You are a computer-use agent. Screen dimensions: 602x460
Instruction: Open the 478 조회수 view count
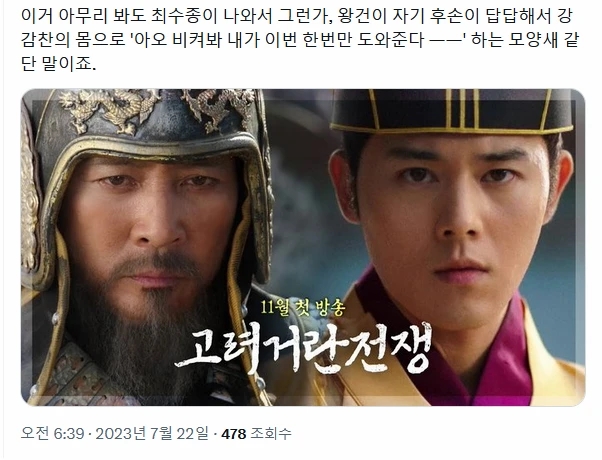tap(256, 434)
